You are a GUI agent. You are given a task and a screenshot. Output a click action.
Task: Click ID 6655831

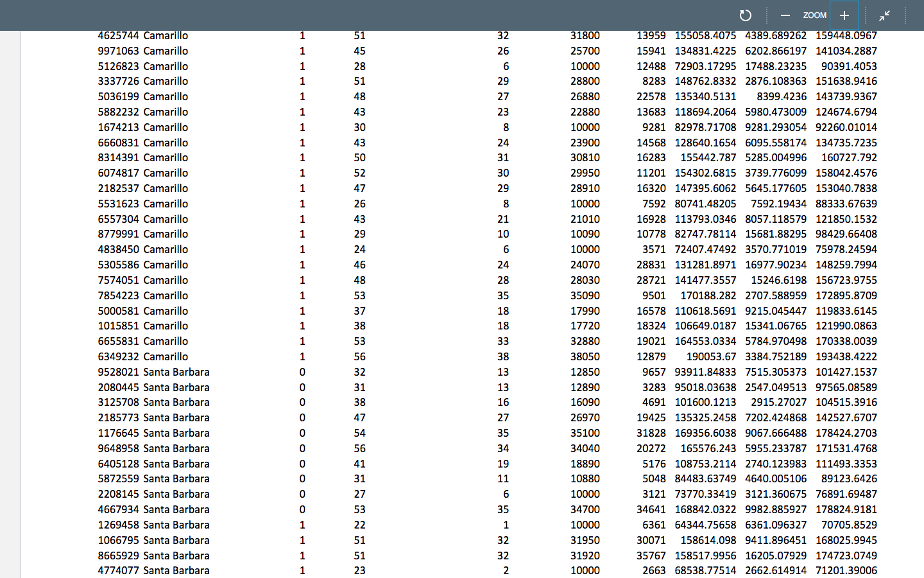pos(118,341)
